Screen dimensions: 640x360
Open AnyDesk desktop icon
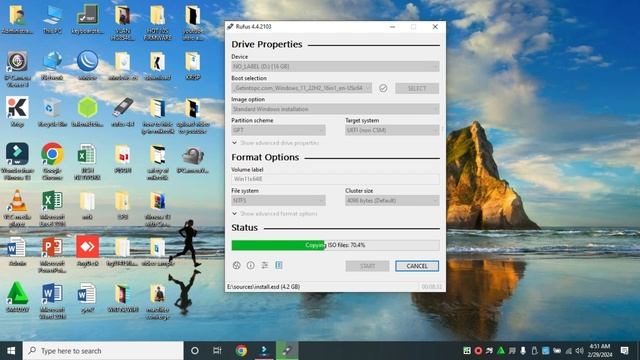click(87, 251)
